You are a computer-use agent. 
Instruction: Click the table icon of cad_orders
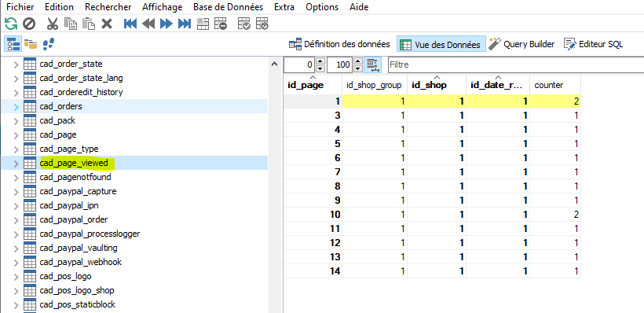pyautogui.click(x=30, y=106)
